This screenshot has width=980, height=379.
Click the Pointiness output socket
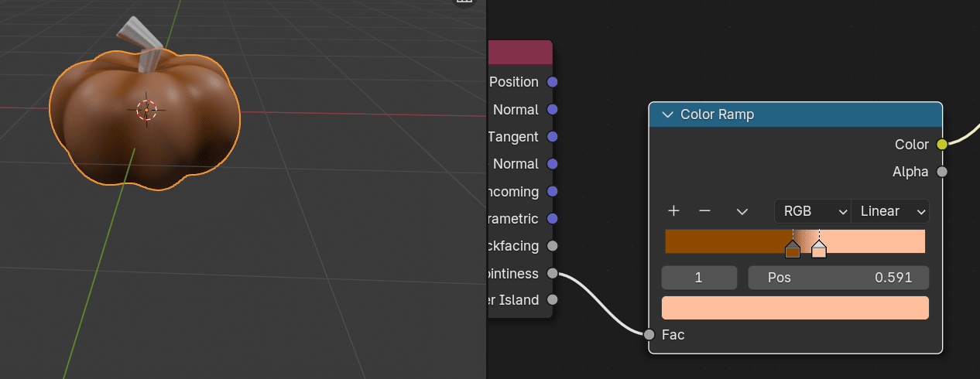pyautogui.click(x=553, y=273)
